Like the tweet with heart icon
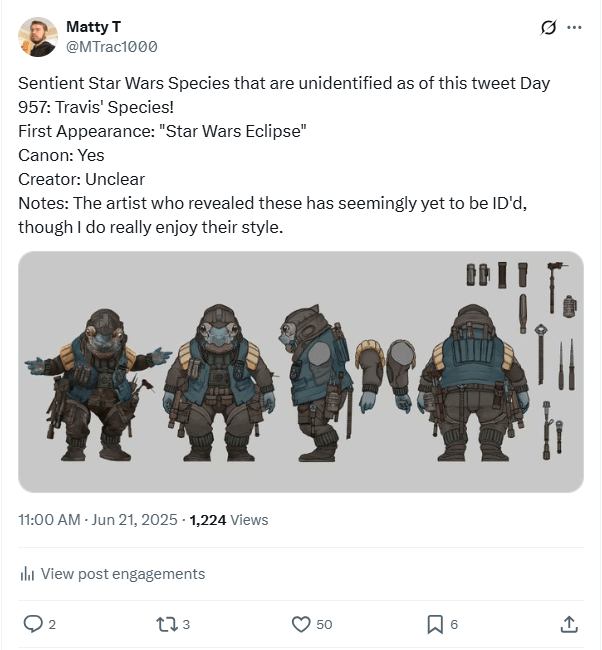 pos(301,624)
